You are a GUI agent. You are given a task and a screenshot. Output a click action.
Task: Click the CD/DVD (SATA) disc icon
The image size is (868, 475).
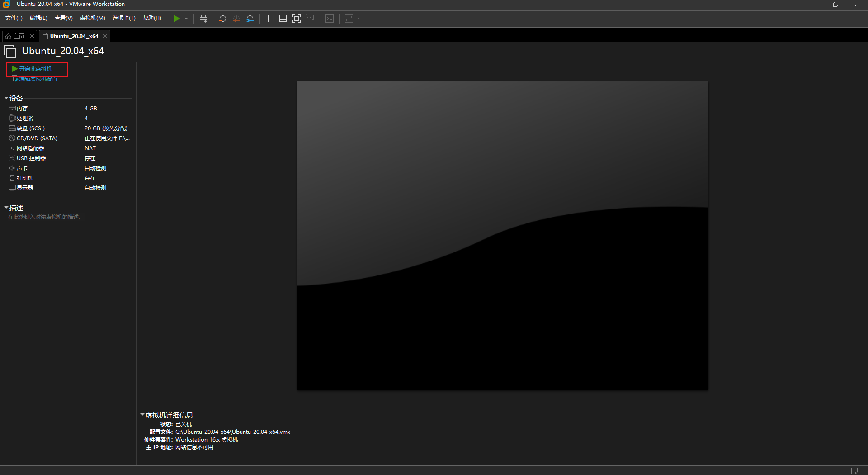click(x=12, y=138)
